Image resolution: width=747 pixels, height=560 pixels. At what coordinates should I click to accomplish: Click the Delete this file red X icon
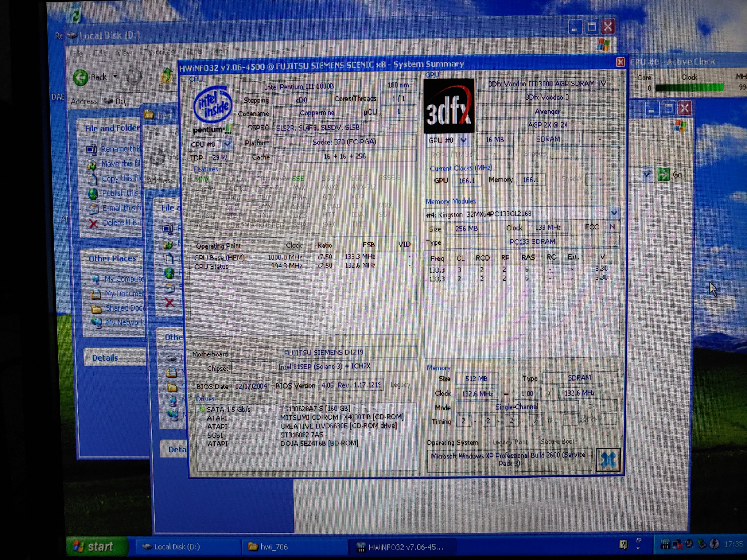pyautogui.click(x=94, y=223)
